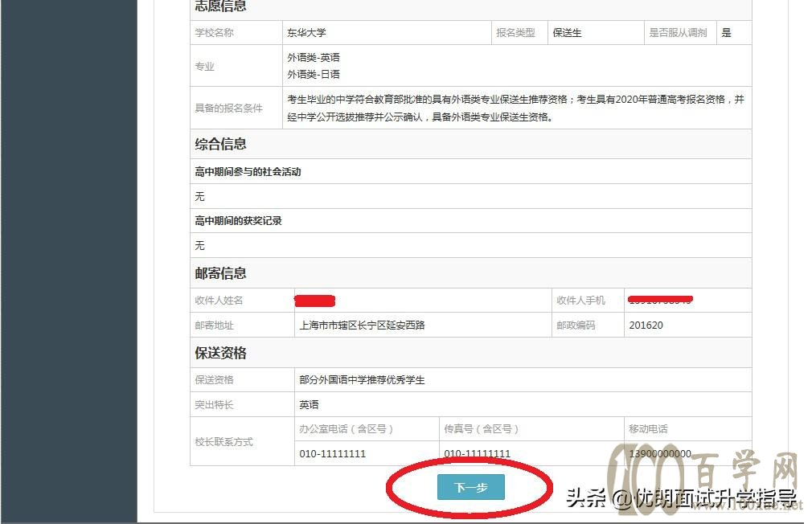812x524 pixels.
Task: Click the 校长联系方式 label
Action: tap(224, 442)
